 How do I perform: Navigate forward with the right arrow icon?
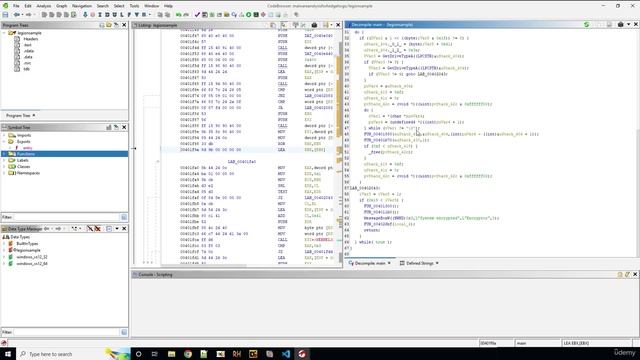tap(28, 15)
